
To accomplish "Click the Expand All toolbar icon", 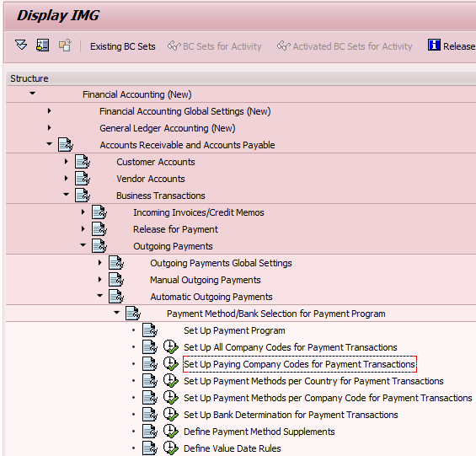I will click(21, 46).
